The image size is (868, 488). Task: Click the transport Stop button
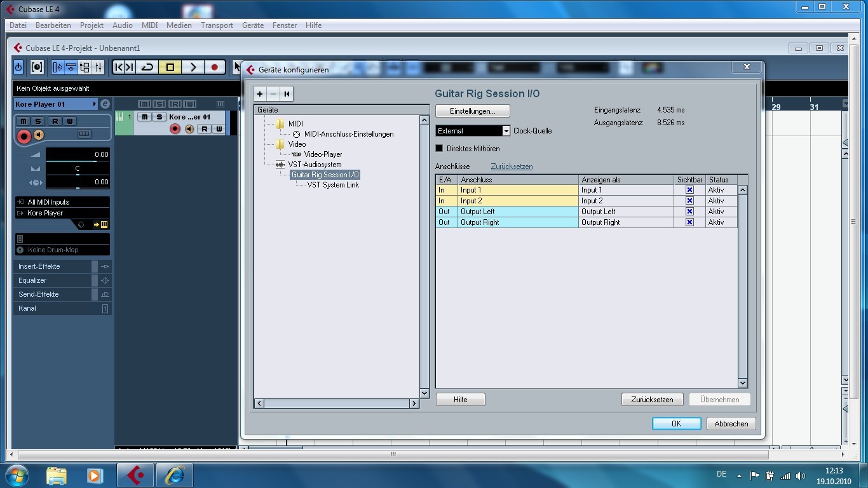coord(170,67)
